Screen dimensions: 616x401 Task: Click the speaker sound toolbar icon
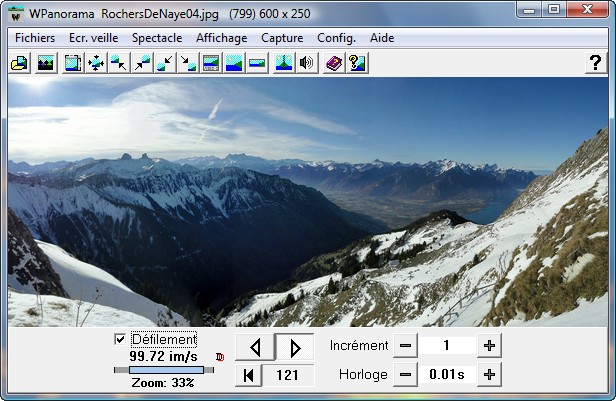307,63
